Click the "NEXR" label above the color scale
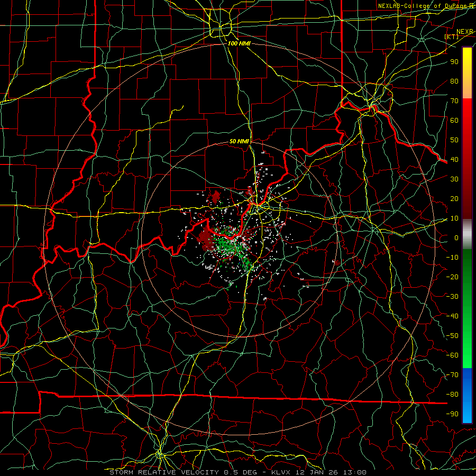The height and width of the screenshot is (476, 476). click(x=464, y=32)
